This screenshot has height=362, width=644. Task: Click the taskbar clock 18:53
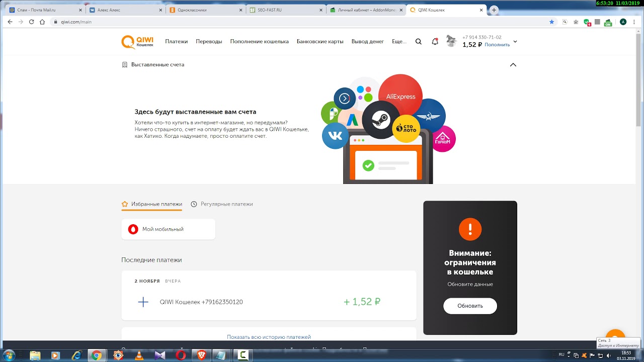coord(626,355)
